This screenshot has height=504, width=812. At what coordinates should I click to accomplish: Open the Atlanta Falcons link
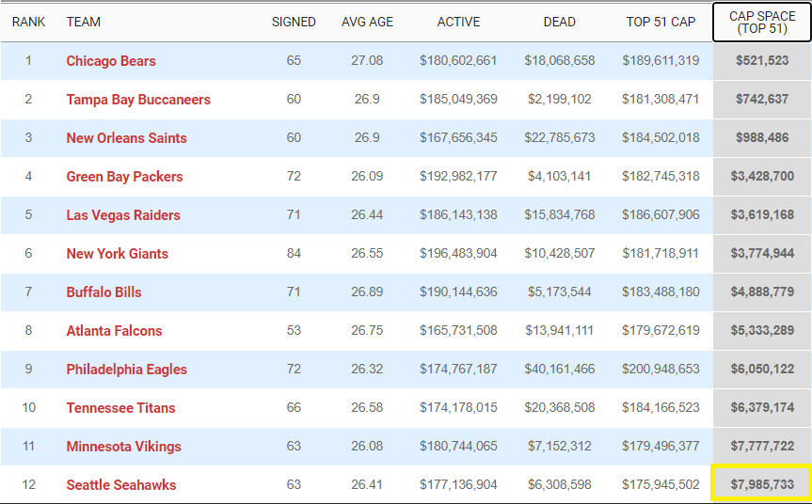point(114,331)
